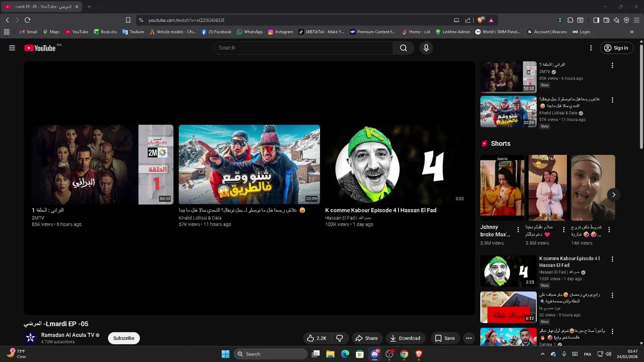Show hidden system tray icons chevron
This screenshot has width=644, height=362.
tap(542, 354)
